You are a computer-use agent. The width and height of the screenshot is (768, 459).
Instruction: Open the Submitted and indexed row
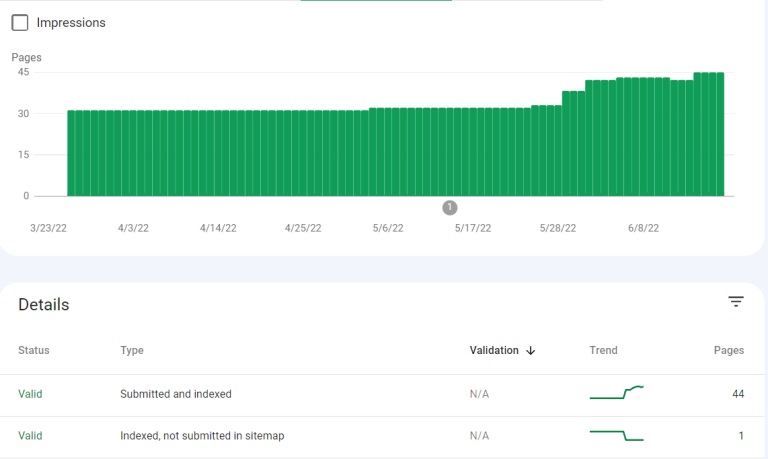click(382, 396)
